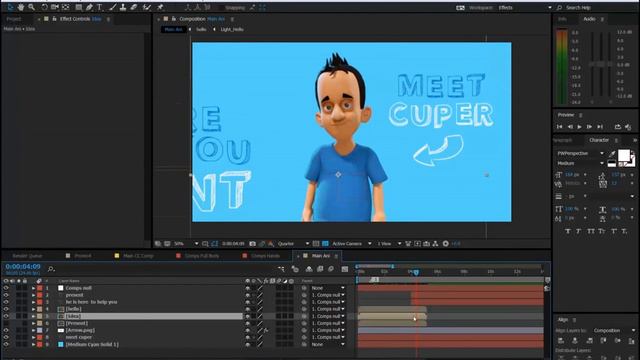Click the Frame Blending icon in timeline

coord(320,269)
